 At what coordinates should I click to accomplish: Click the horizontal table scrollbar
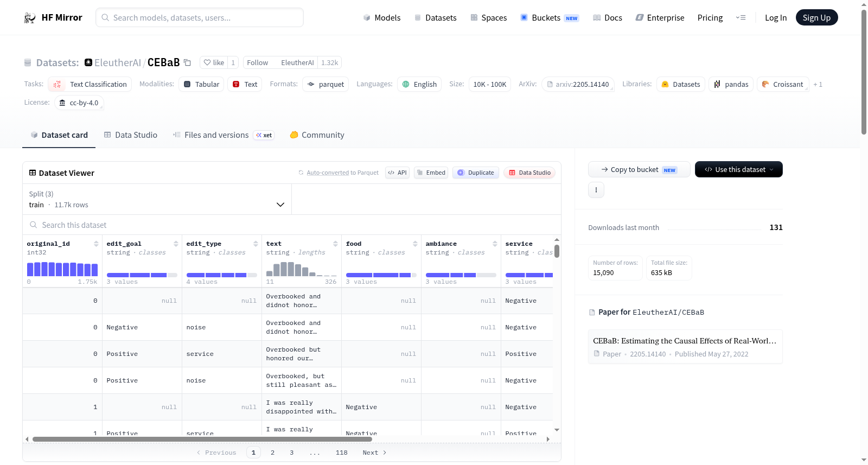click(202, 439)
